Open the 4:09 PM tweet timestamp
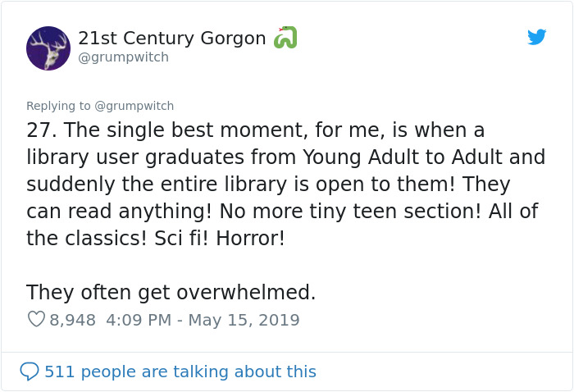This screenshot has width=574, height=392. pos(139,320)
